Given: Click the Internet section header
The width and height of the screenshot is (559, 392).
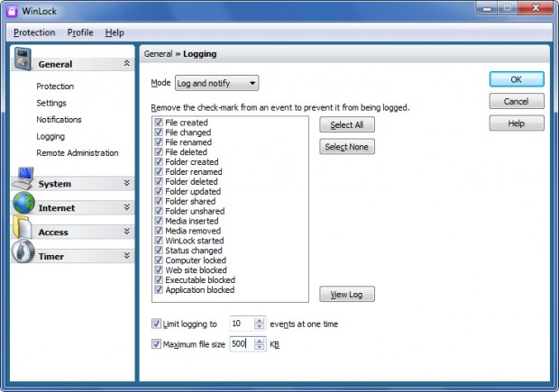Looking at the screenshot, I should pos(73,208).
